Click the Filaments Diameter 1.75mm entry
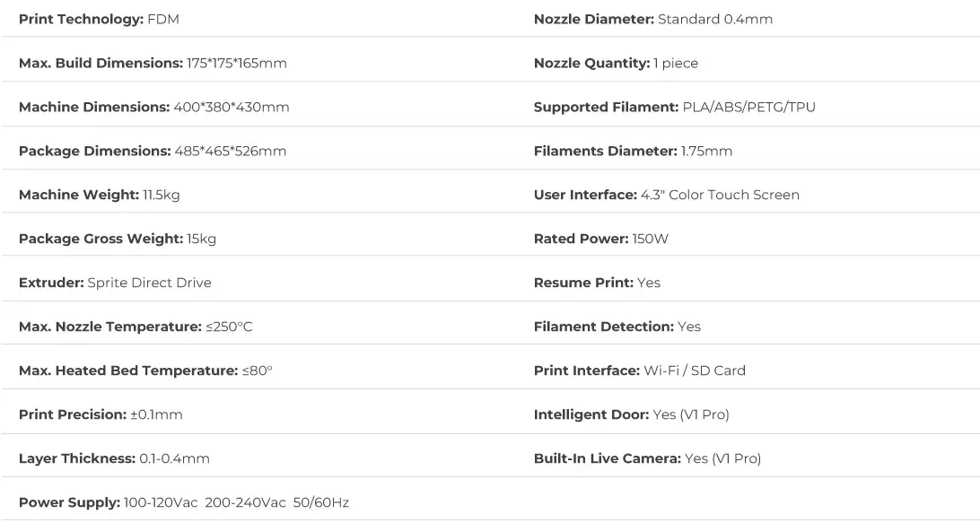The width and height of the screenshot is (980, 523). coord(633,151)
